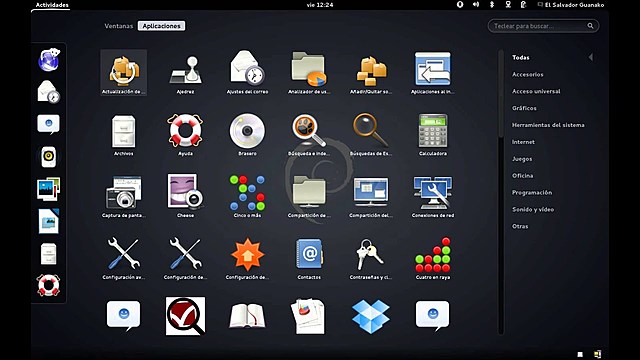Screen dimensions: 640x360
Task: Open Conexiones de red
Action: [x=433, y=196]
